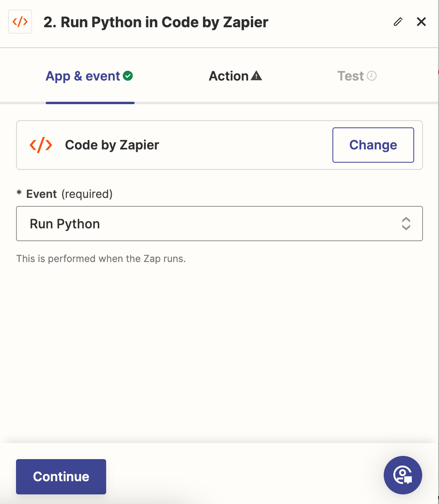Go to the Test tab

350,76
